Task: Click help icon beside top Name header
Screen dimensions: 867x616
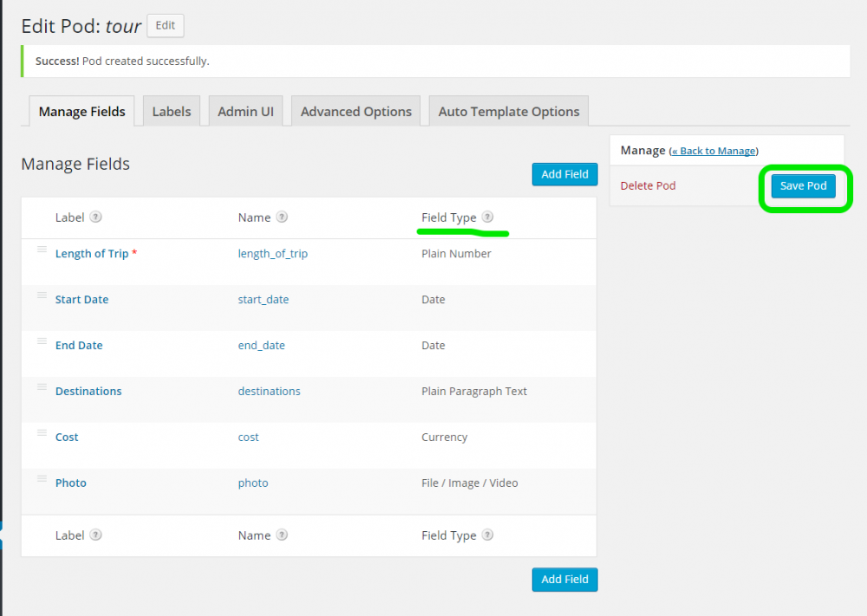Action: (282, 217)
